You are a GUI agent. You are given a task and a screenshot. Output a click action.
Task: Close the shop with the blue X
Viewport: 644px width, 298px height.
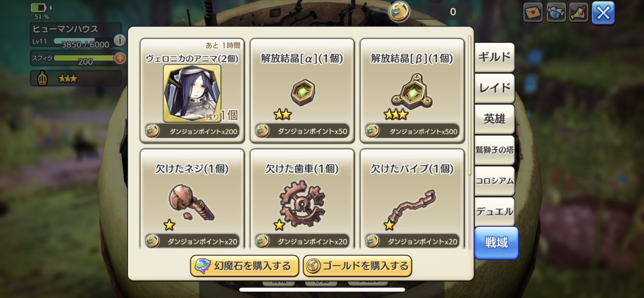click(603, 13)
